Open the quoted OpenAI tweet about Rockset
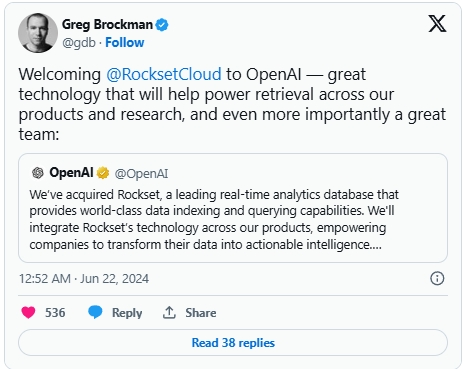This screenshot has width=464, height=369. point(233,208)
